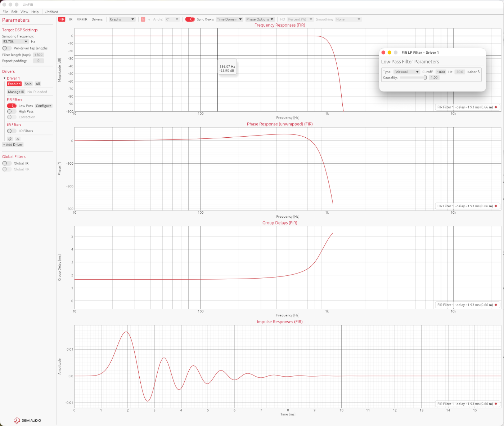This screenshot has height=426, width=504.
Task: Open the Phase Options dropdown
Action: click(x=260, y=19)
